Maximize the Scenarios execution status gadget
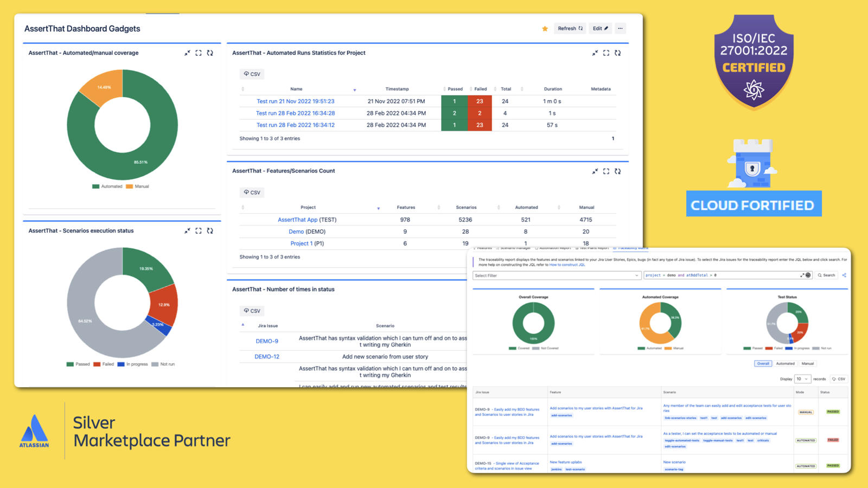This screenshot has width=868, height=488. point(199,231)
